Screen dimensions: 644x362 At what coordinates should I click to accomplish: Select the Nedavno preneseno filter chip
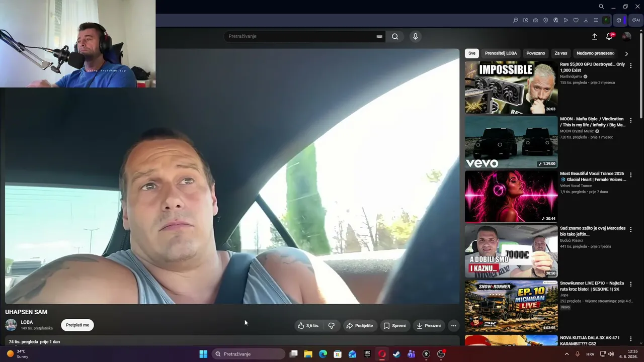[x=595, y=53]
